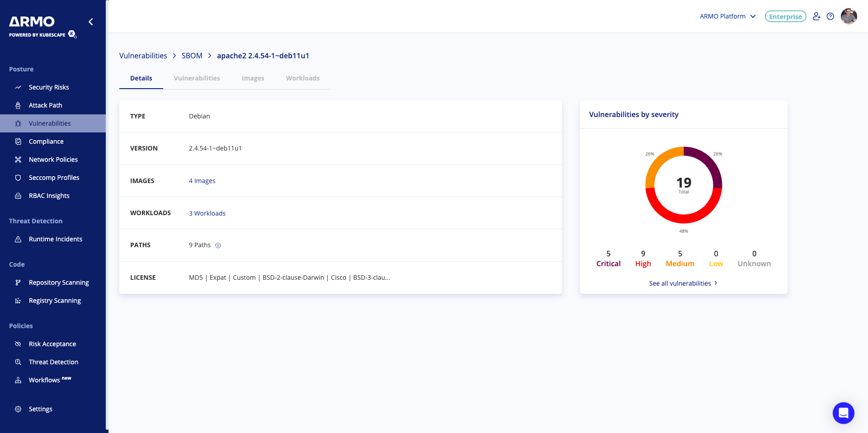The height and width of the screenshot is (433, 868).
Task: Open the chat support widget
Action: tap(844, 413)
